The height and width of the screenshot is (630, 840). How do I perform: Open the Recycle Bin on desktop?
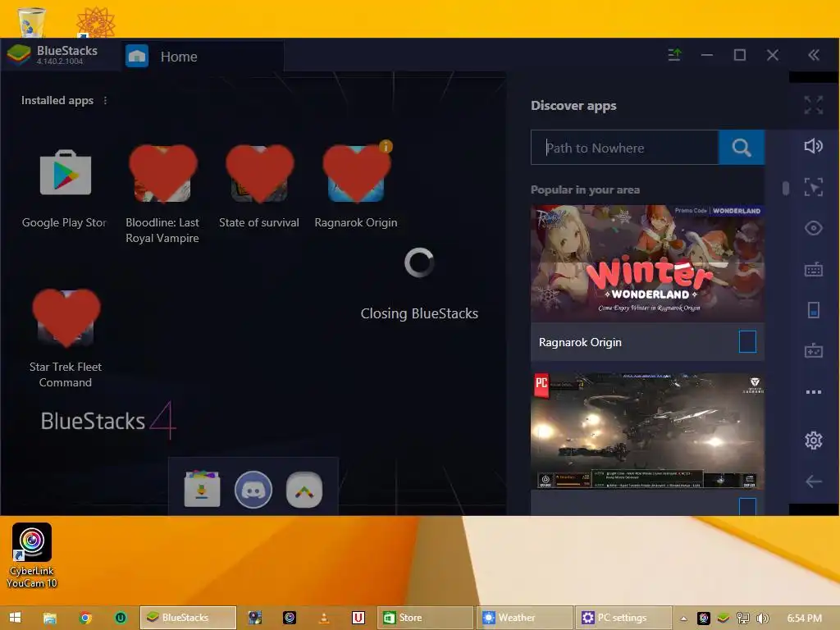point(31,22)
